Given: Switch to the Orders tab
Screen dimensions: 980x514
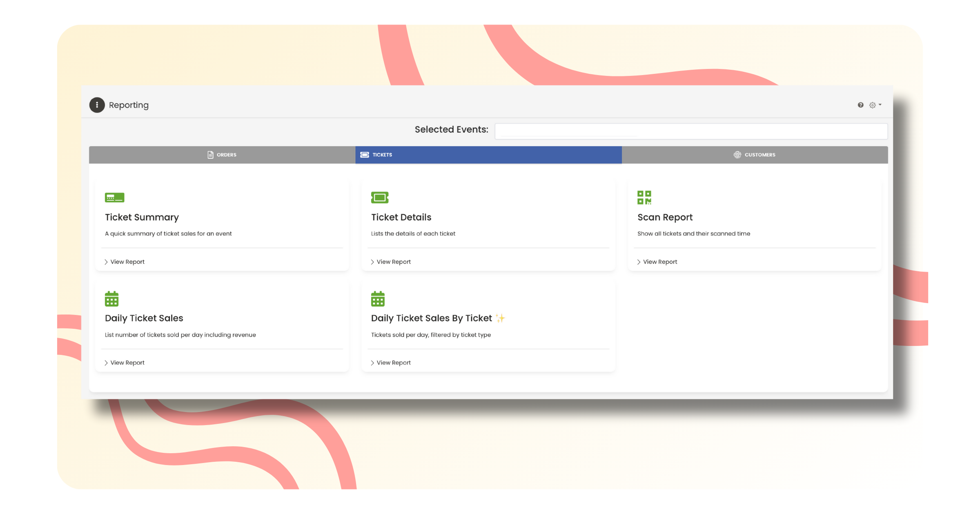Looking at the screenshot, I should (221, 155).
